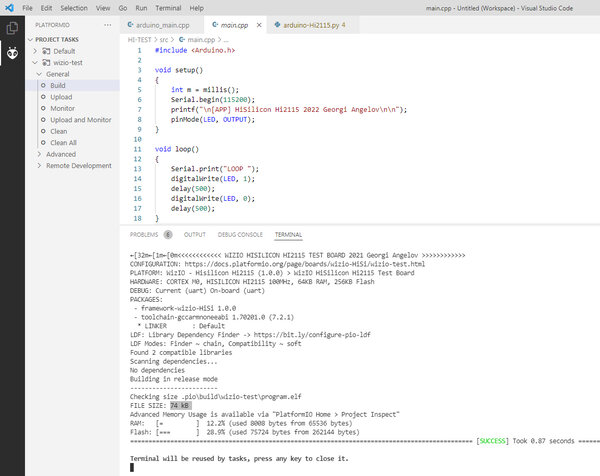Viewport: 600px width, 476px height.
Task: Open the Explorer files icon in the activity bar
Action: pos(12,28)
